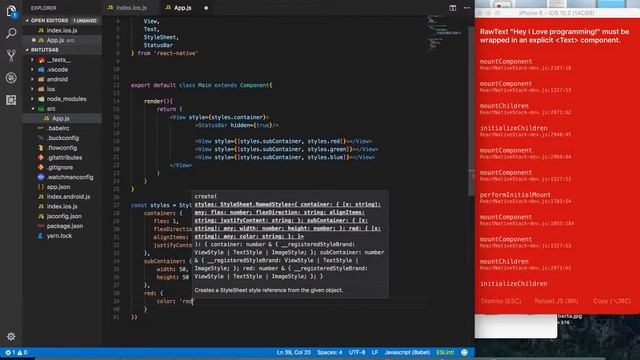This screenshot has height=360, width=640.
Task: Click Dismiss (ESC) in simulator error screen
Action: [501, 301]
